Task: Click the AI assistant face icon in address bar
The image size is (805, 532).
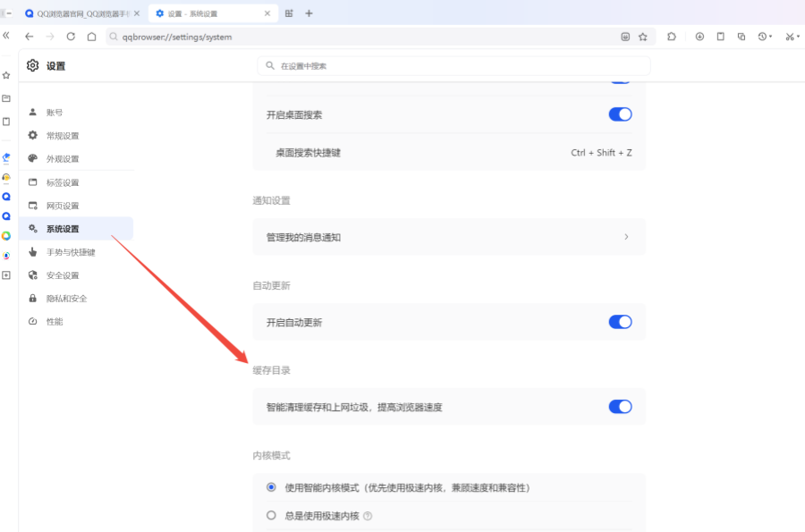Action: [625, 37]
